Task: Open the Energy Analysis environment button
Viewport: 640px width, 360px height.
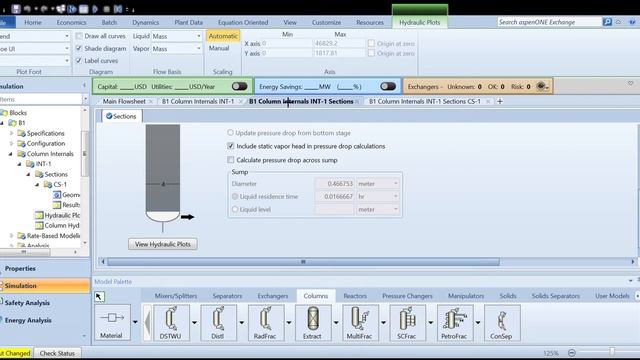Action: pos(45,320)
